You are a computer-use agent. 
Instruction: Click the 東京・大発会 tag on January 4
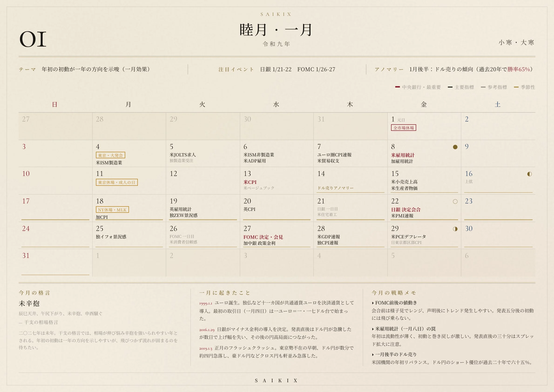pyautogui.click(x=110, y=155)
